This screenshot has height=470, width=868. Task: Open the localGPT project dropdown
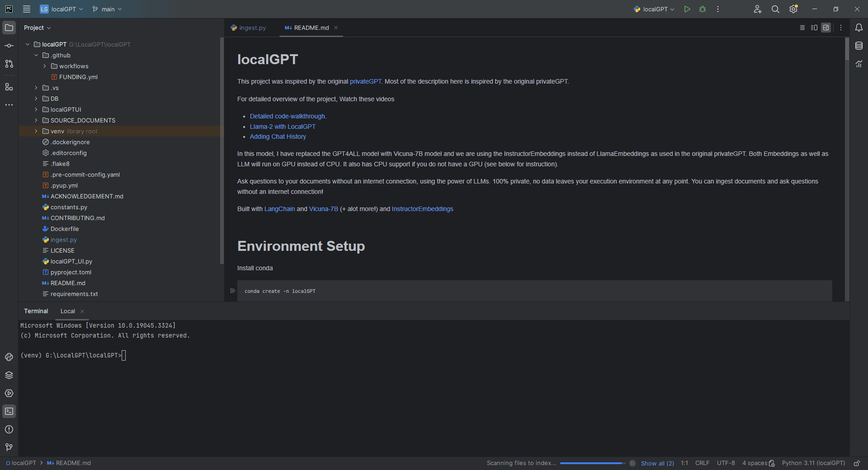(x=61, y=9)
